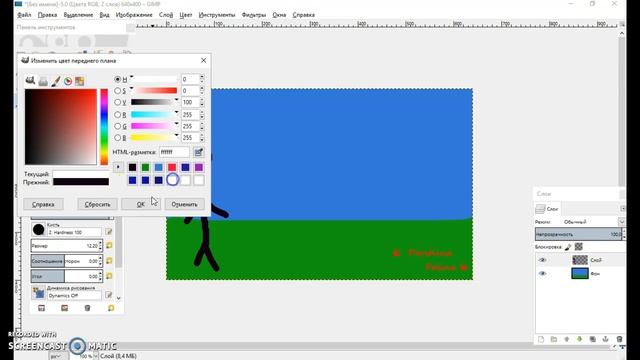The width and height of the screenshot is (640, 360).
Task: Raise the selected layer
Action: coord(567,339)
